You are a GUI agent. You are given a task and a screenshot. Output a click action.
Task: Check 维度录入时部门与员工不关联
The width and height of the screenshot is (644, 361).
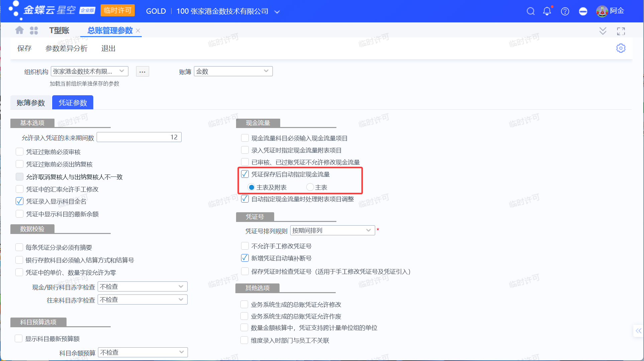coord(244,340)
